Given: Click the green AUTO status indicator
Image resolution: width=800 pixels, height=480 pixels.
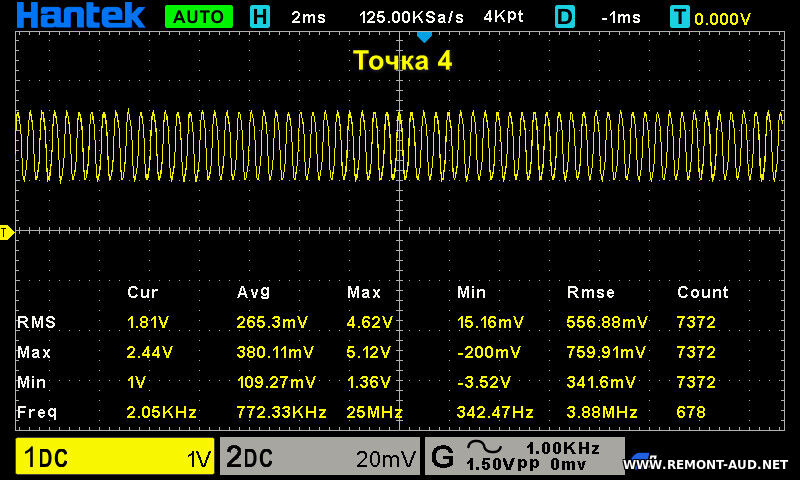Looking at the screenshot, I should (x=198, y=17).
